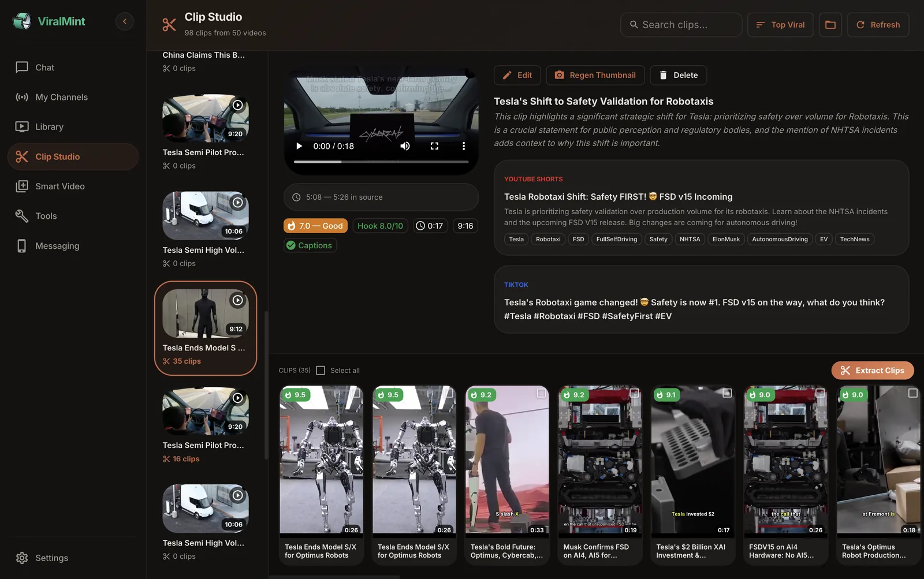This screenshot has width=924, height=579.
Task: Open the Top Viral sort dropdown
Action: [x=780, y=25]
